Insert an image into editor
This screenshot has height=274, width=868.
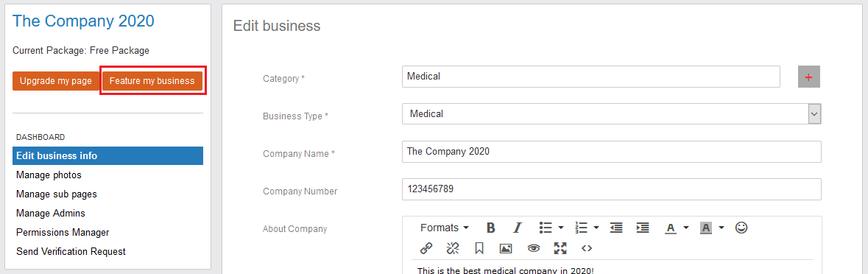(505, 248)
